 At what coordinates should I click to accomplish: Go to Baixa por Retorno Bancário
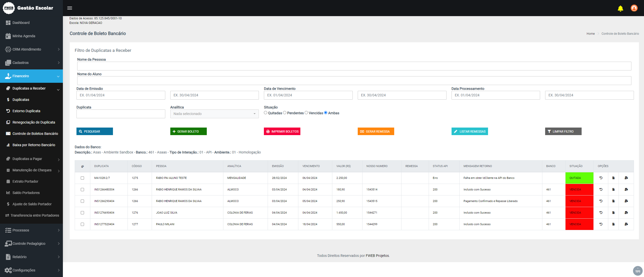(34, 145)
